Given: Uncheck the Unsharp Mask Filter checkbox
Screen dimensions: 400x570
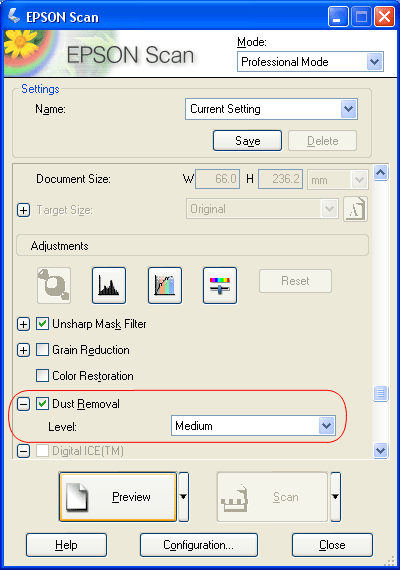Looking at the screenshot, I should click(x=42, y=324).
